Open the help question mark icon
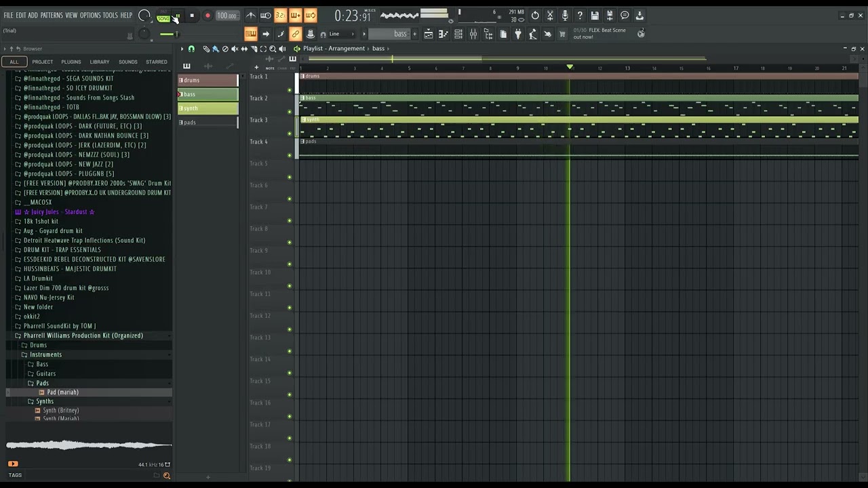 (x=580, y=16)
